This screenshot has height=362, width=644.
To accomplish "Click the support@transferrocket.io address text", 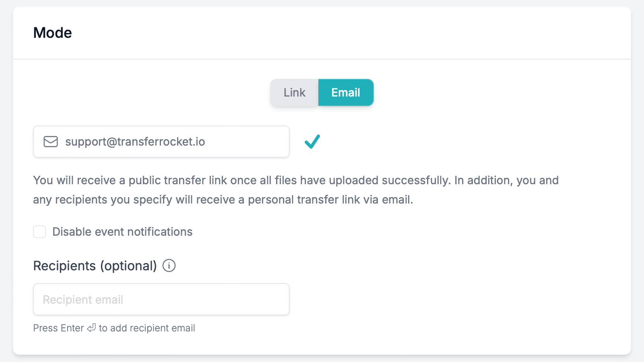I will 135,142.
